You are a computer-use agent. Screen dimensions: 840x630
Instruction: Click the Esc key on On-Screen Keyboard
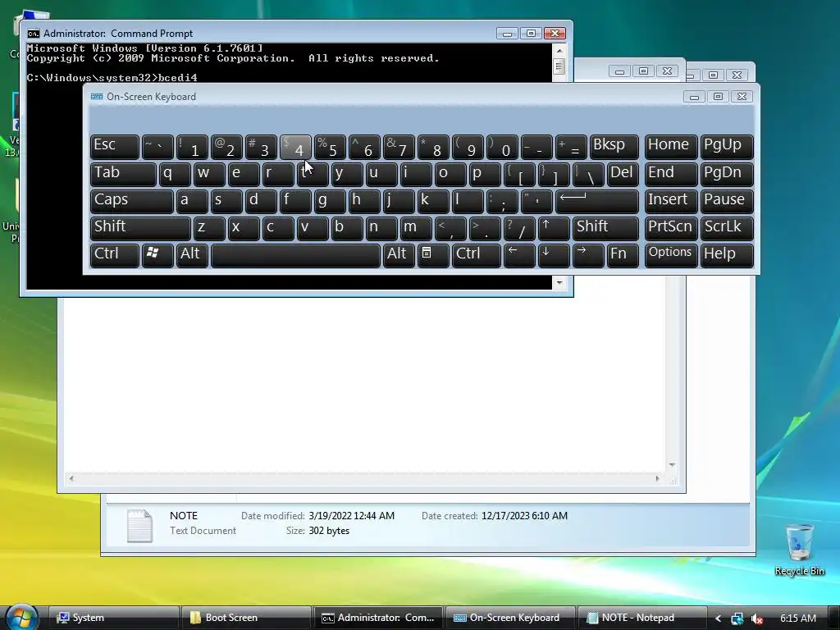coord(115,146)
